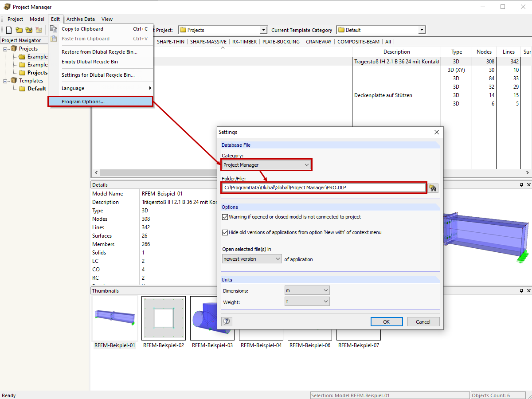The width and height of the screenshot is (532, 399).
Task: Select Program Options from the Edit menu
Action: (100, 102)
